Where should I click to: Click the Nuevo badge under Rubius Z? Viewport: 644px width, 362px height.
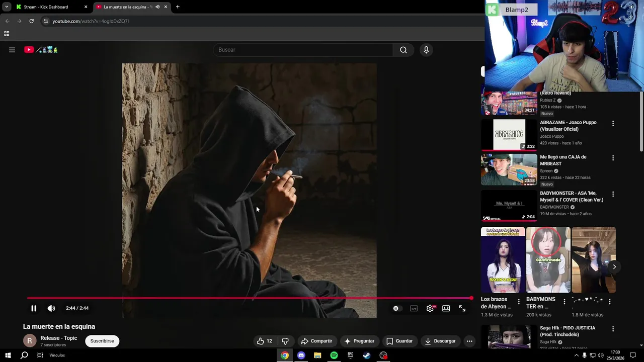pos(547,114)
